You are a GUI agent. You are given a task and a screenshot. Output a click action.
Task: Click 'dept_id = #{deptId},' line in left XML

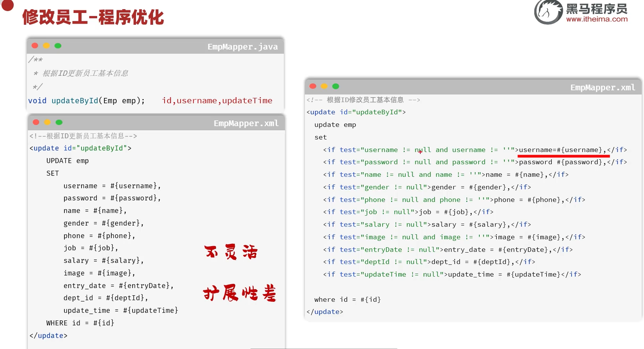106,298
